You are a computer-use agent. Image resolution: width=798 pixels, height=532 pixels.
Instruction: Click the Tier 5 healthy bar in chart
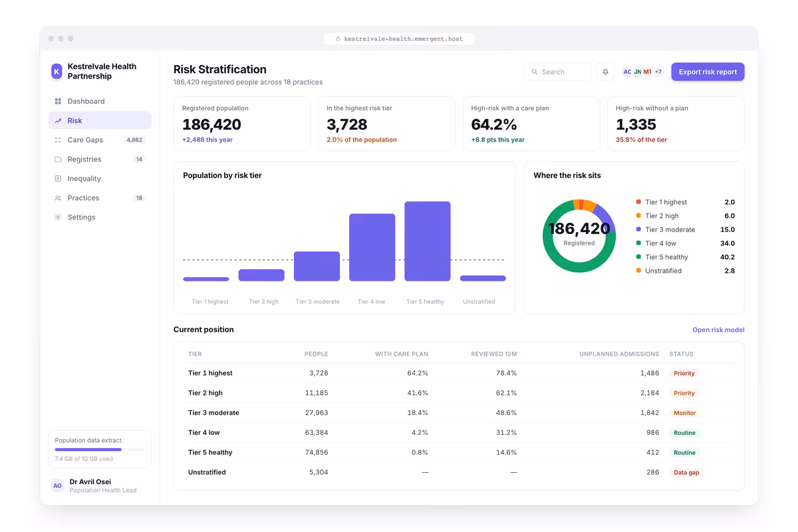428,241
